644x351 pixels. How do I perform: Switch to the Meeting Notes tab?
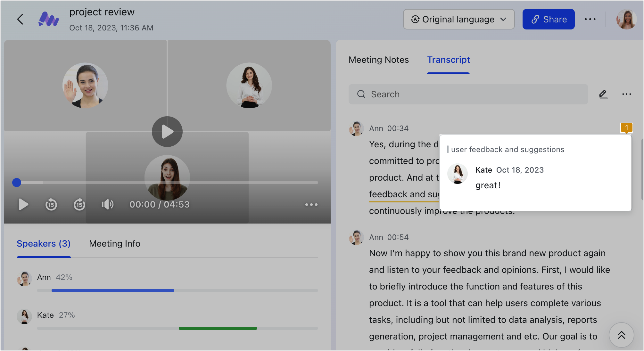point(379,60)
